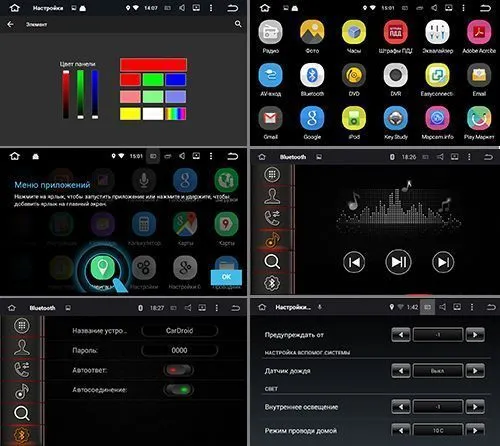Toggle the Автоответ switch
The image size is (500, 446).
179,370
